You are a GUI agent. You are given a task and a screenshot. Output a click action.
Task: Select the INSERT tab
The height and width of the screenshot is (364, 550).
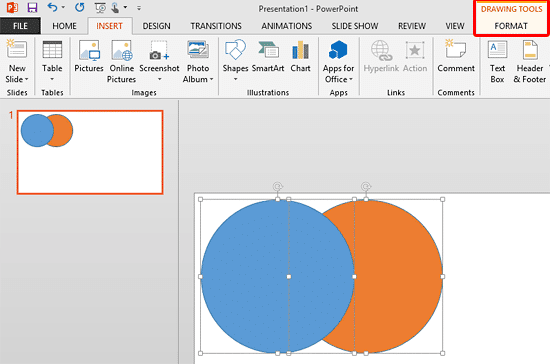[x=109, y=26]
